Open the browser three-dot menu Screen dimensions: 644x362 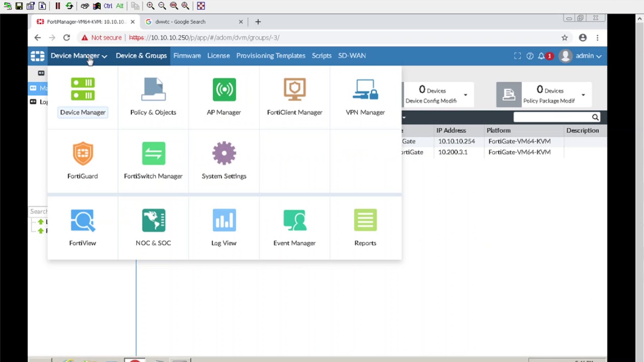point(597,38)
